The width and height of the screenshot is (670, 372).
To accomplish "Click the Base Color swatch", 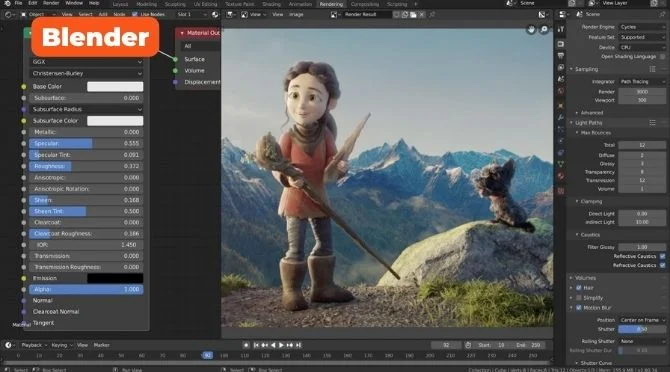I will click(115, 86).
